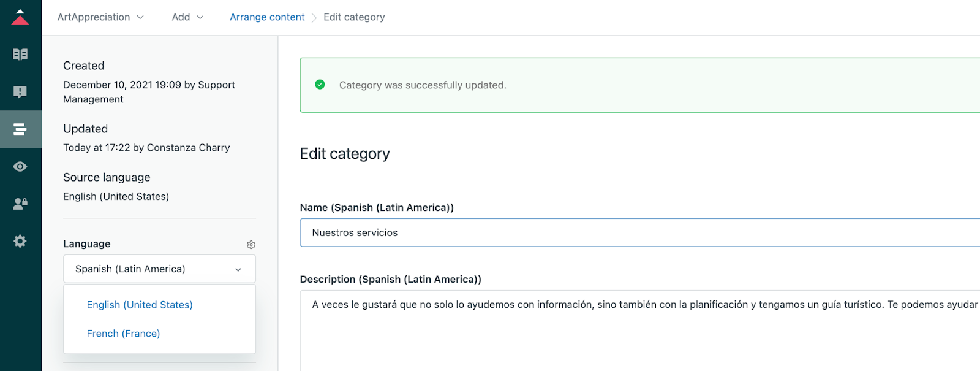Choose English (United States) from language list
980x371 pixels.
pos(140,305)
